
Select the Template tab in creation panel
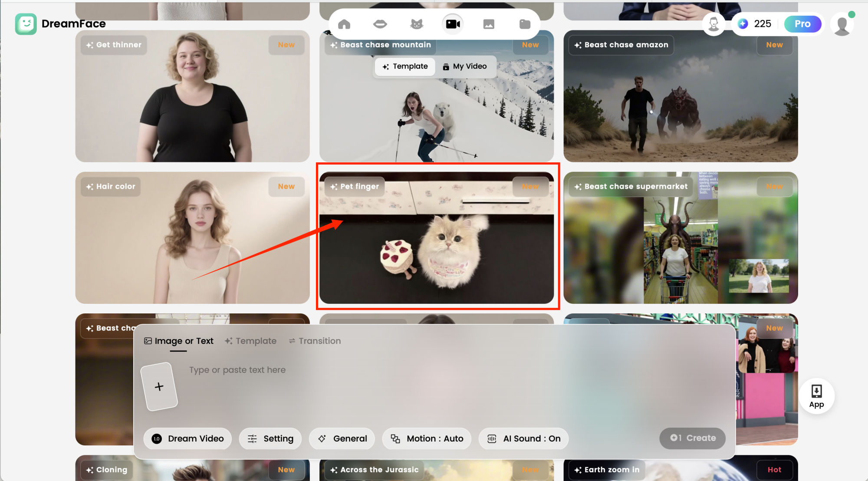(250, 341)
